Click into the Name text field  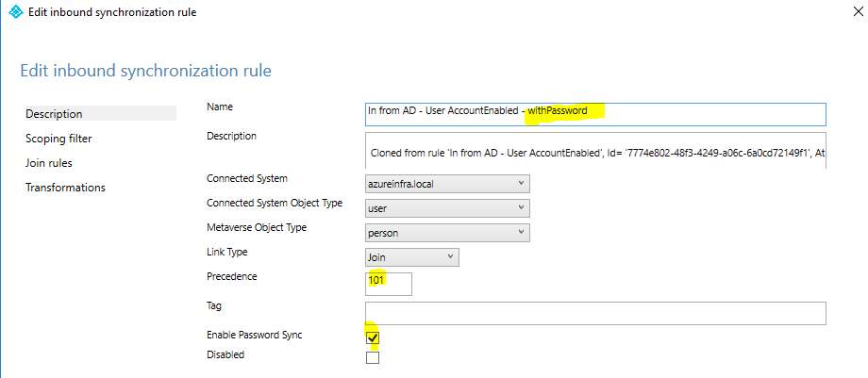click(595, 114)
